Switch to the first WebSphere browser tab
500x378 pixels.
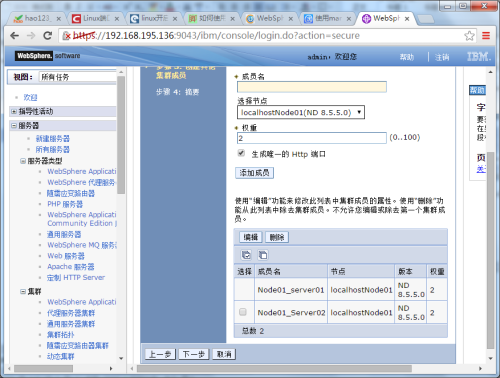(x=269, y=19)
